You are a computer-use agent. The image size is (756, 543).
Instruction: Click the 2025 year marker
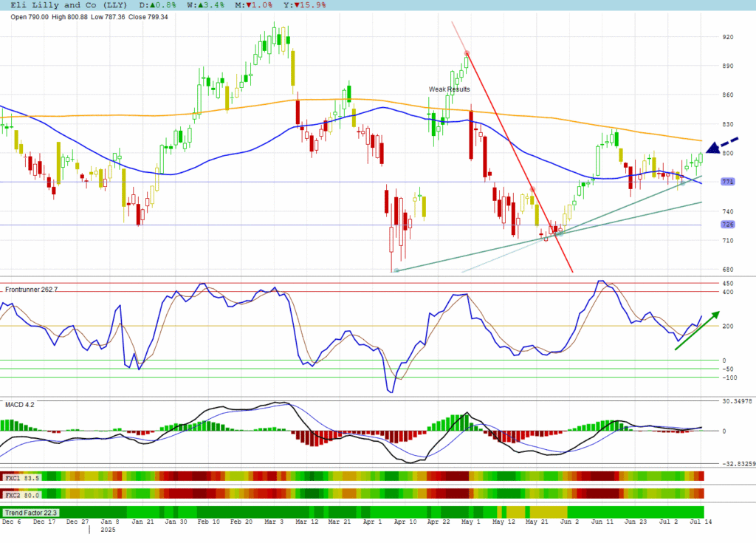(108, 530)
